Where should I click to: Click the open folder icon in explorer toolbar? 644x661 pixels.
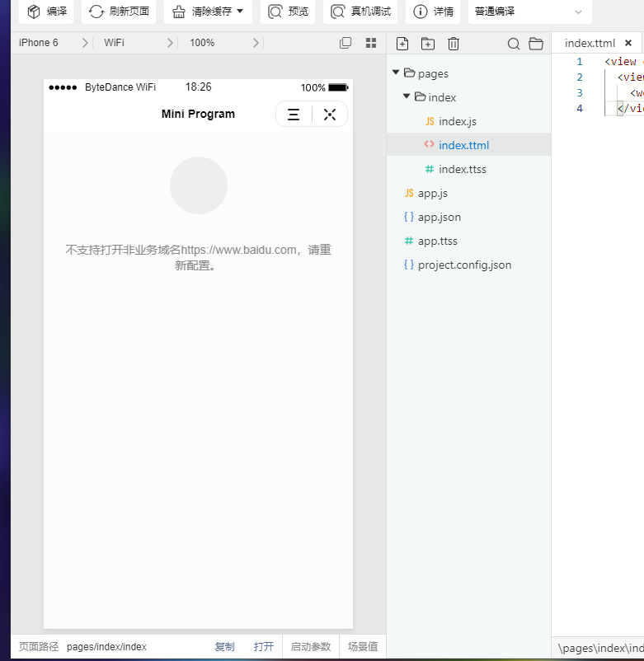tap(536, 44)
